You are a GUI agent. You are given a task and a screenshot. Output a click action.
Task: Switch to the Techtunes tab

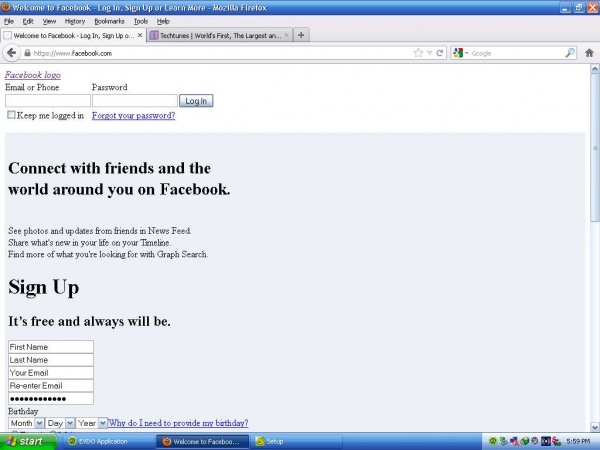[220, 35]
